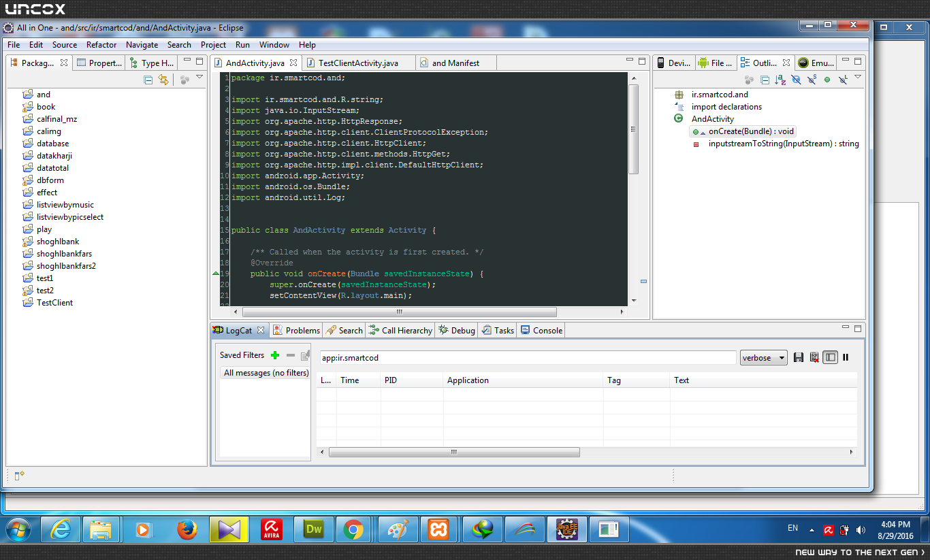This screenshot has height=560, width=930.
Task: Click the editor horizontal scrollbar thumb
Action: click(399, 312)
